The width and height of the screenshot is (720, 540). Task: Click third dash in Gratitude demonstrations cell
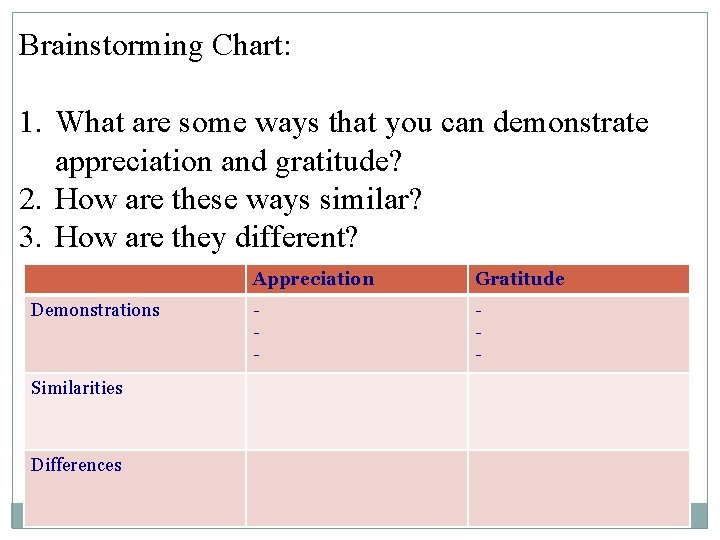coord(478,355)
